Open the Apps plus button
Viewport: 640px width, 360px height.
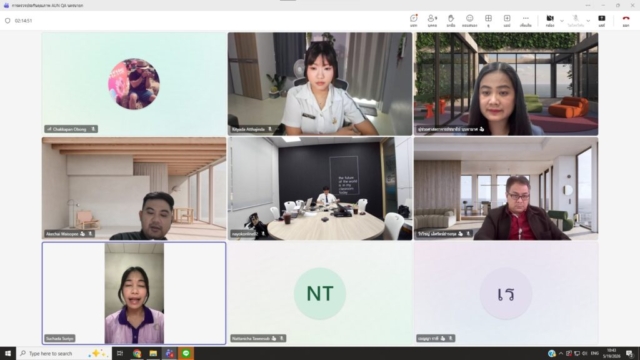coord(507,20)
